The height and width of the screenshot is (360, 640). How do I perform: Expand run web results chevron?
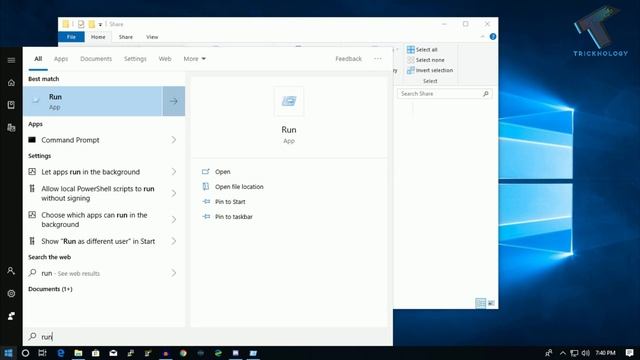174,273
